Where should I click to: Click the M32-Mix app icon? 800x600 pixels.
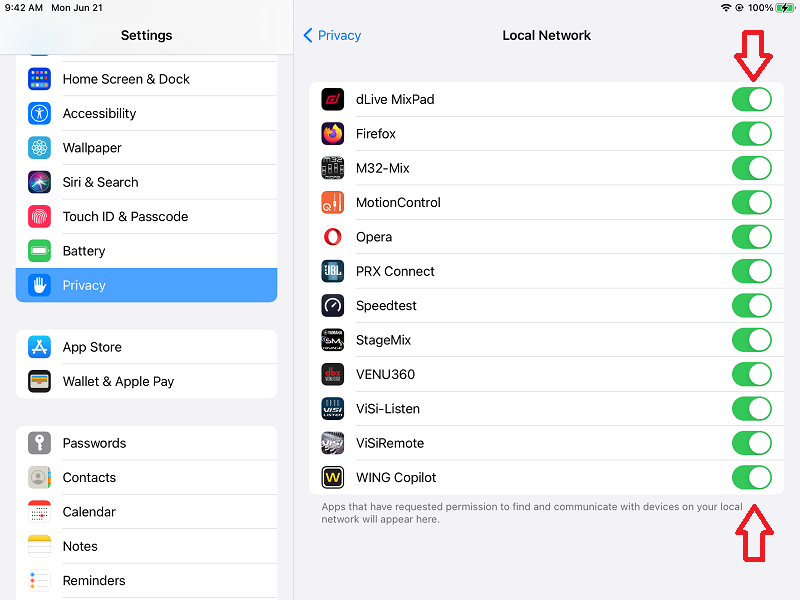[333, 168]
